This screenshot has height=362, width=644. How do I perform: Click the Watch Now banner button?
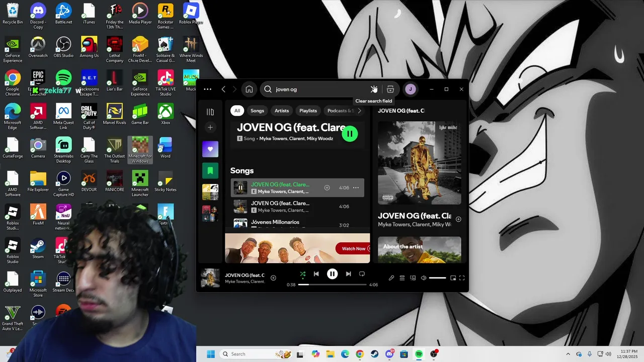click(354, 248)
